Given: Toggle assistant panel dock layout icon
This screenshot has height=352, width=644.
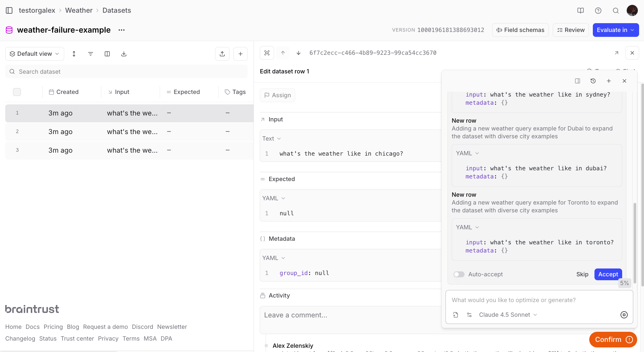Looking at the screenshot, I should [578, 81].
